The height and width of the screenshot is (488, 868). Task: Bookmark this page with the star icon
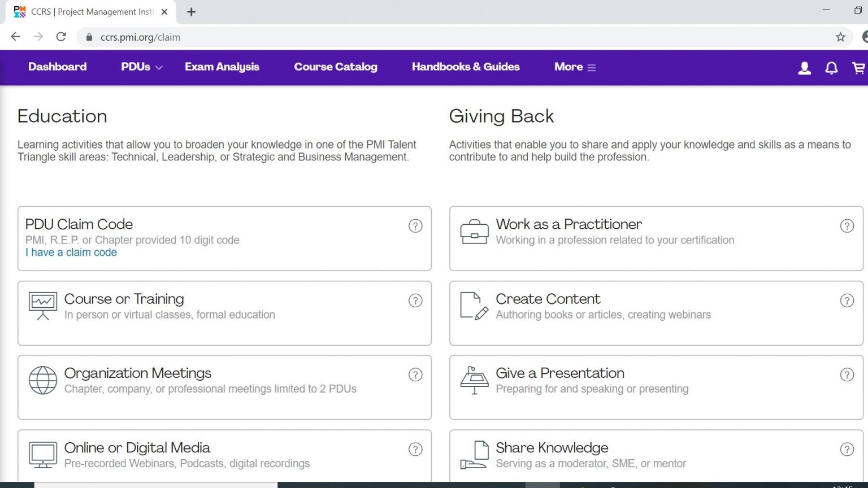[x=840, y=37]
